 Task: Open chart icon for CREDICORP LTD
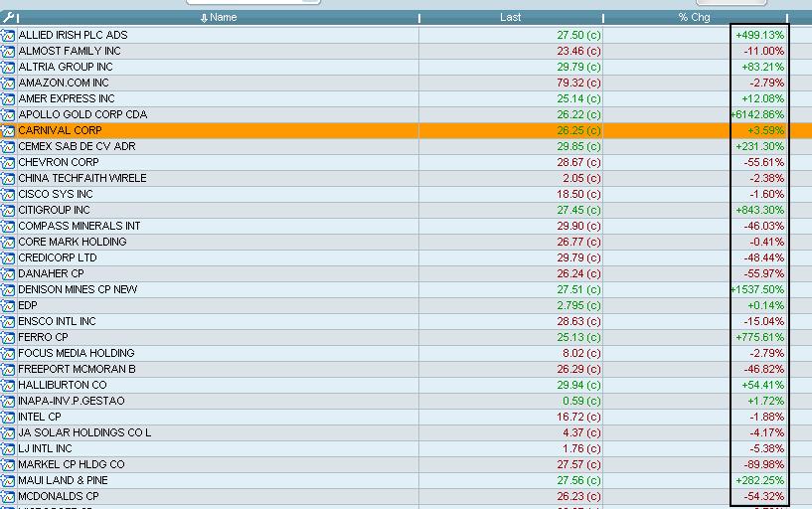(8, 258)
